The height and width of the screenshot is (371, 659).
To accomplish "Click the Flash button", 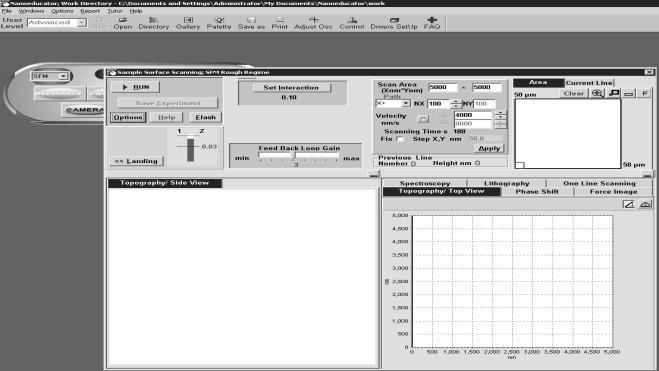I will [206, 117].
